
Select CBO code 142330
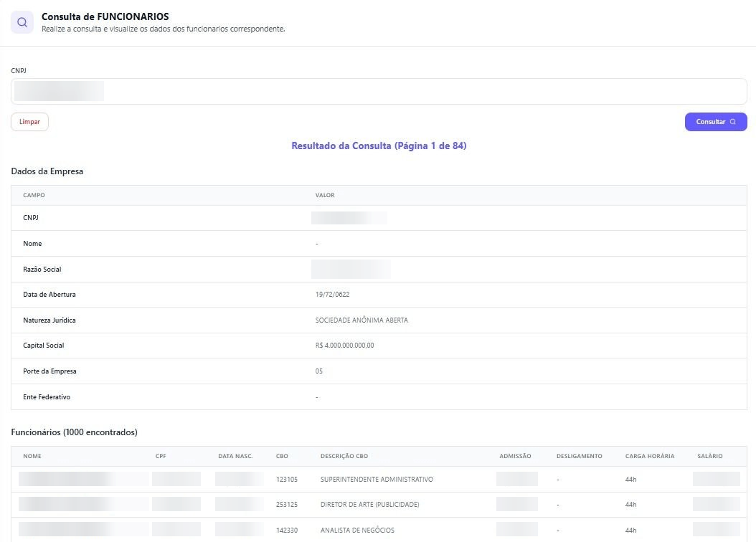point(287,530)
